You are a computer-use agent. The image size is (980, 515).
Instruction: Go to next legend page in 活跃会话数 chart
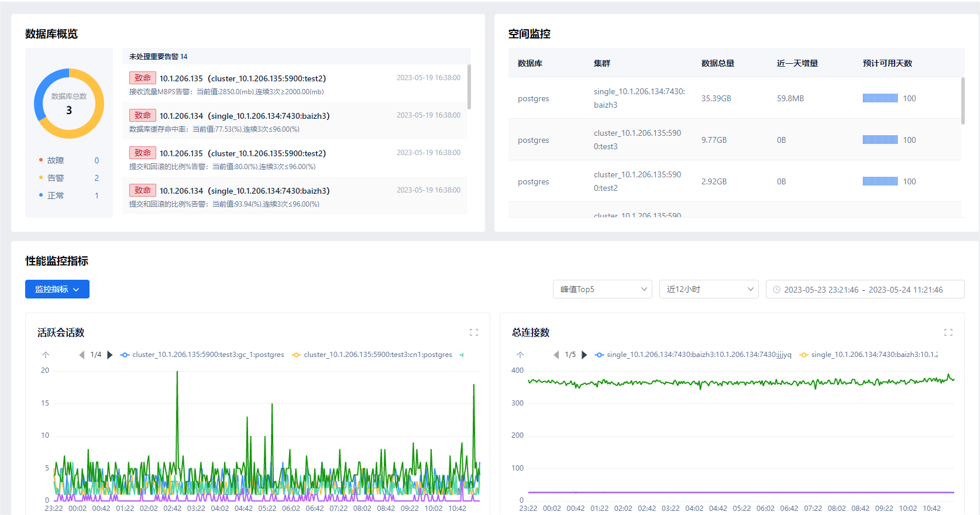click(110, 355)
